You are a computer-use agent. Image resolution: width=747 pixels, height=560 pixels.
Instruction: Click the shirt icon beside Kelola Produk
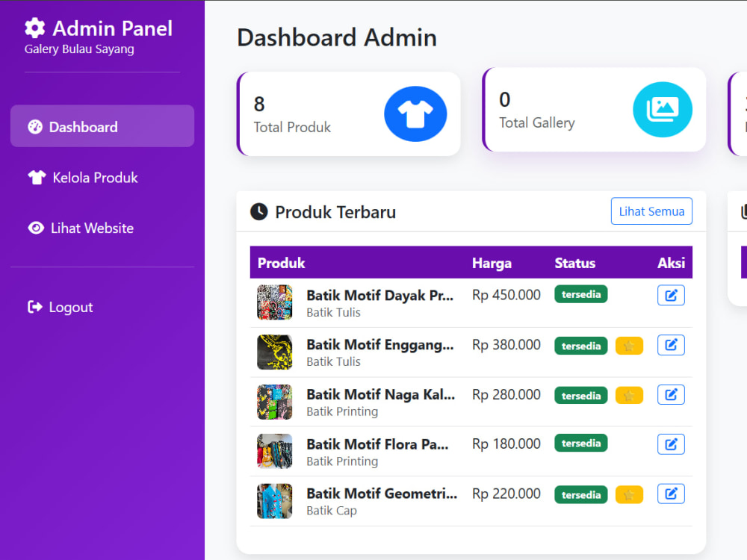coord(37,178)
